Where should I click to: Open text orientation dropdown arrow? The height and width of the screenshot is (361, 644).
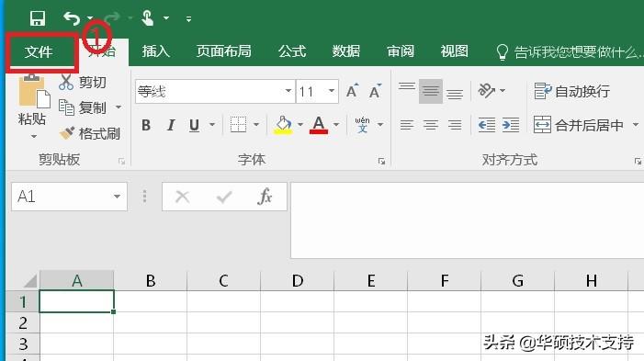[503, 90]
